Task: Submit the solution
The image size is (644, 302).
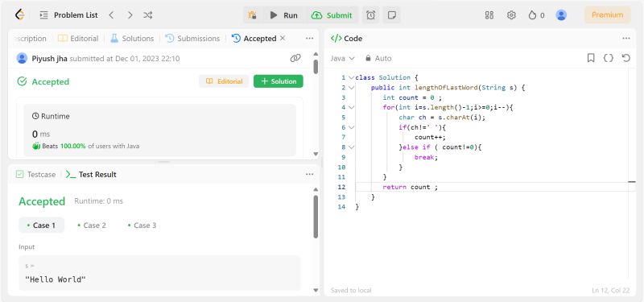Action: 332,15
